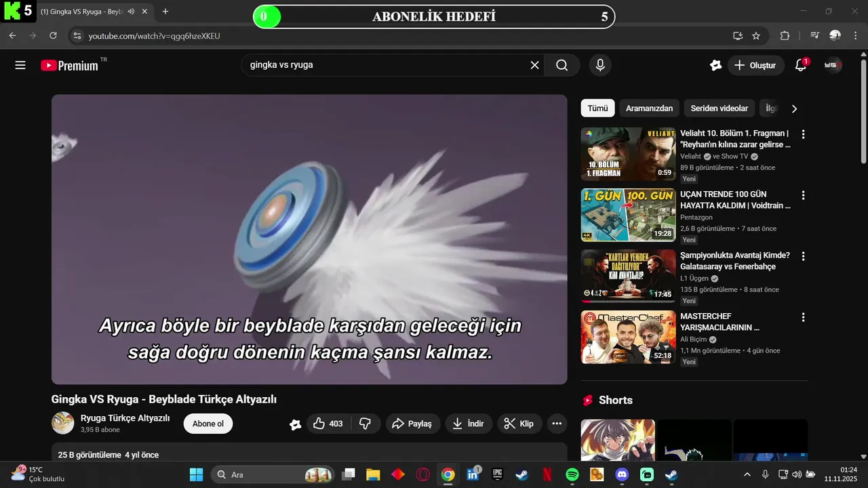Screen dimensions: 868x488
Task: Click the Galatasaray vs Fenerbahçe thumbnail
Action: (628, 276)
